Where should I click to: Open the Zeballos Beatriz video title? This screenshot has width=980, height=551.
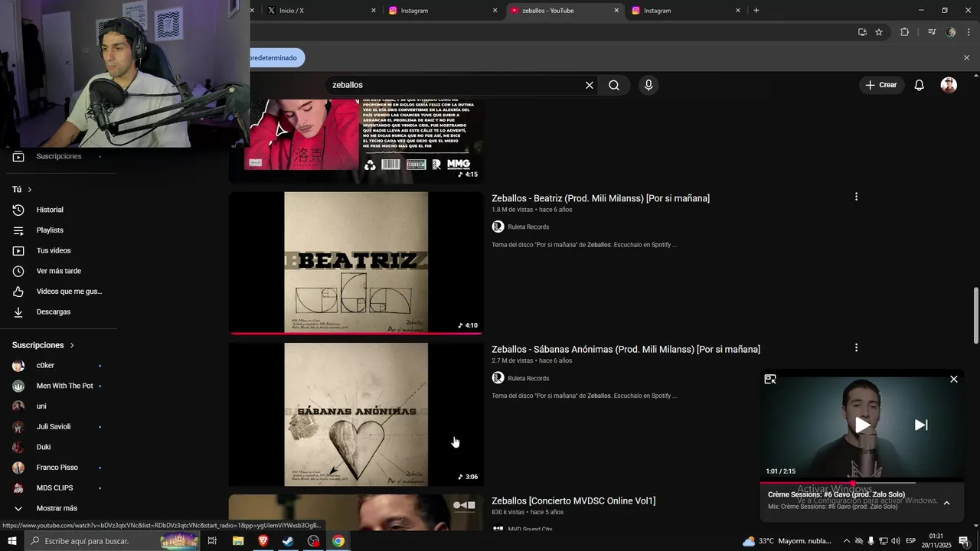tap(600, 198)
